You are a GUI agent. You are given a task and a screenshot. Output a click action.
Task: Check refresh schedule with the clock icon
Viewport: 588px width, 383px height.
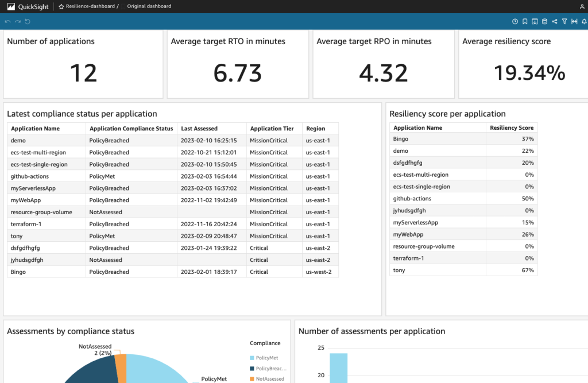(515, 21)
